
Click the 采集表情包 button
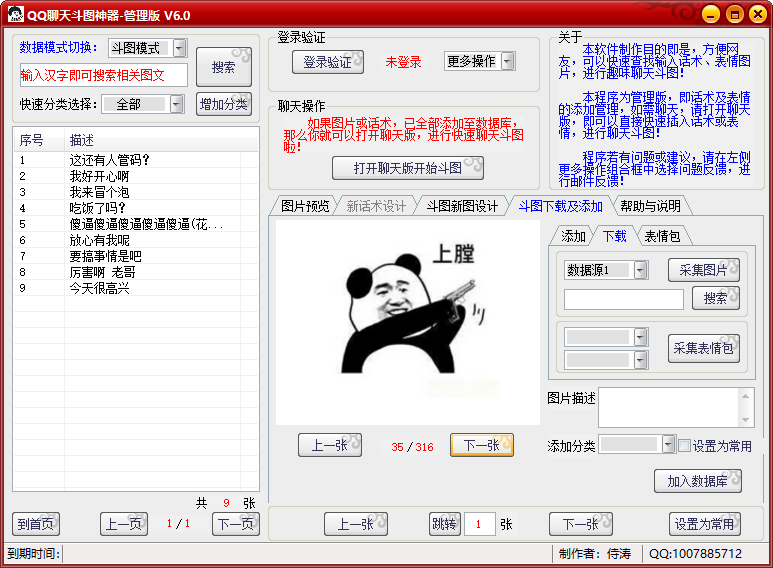coord(703,348)
